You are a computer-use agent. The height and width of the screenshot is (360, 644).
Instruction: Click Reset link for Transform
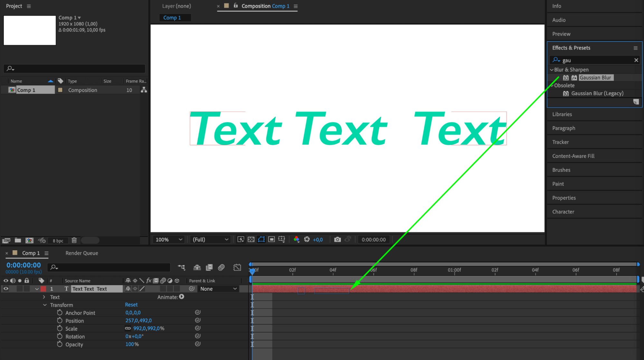click(131, 304)
